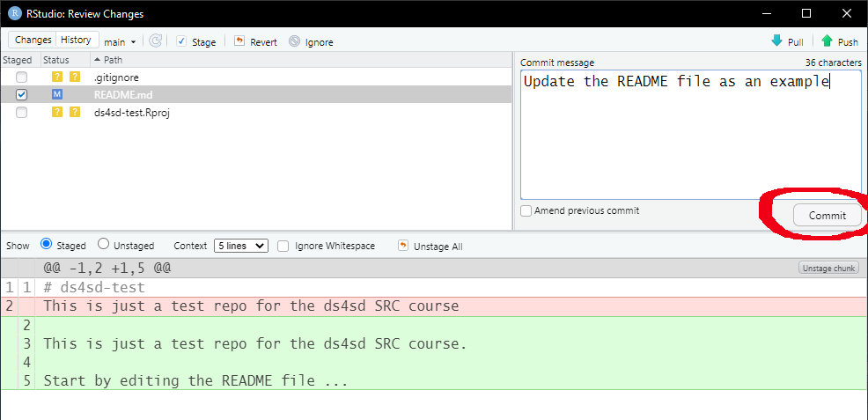This screenshot has height=420, width=868.
Task: Click the refresh icon in the toolbar
Action: (156, 41)
